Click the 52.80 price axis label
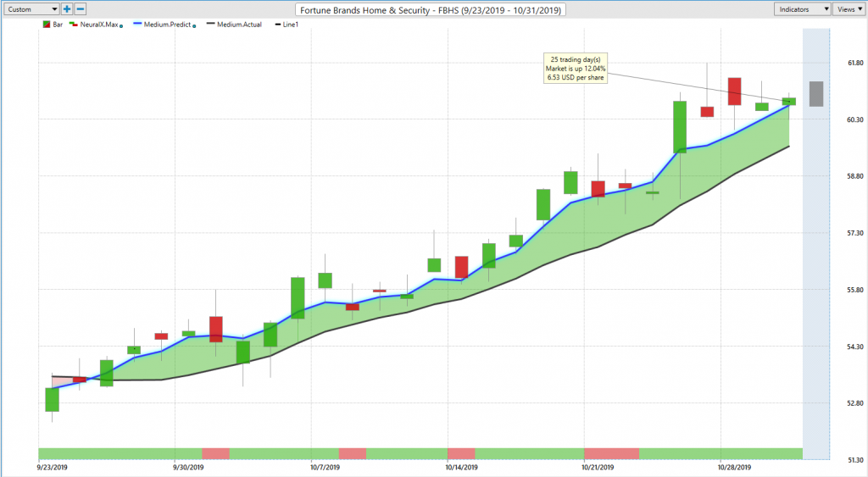This screenshot has height=477, width=868. click(x=855, y=403)
